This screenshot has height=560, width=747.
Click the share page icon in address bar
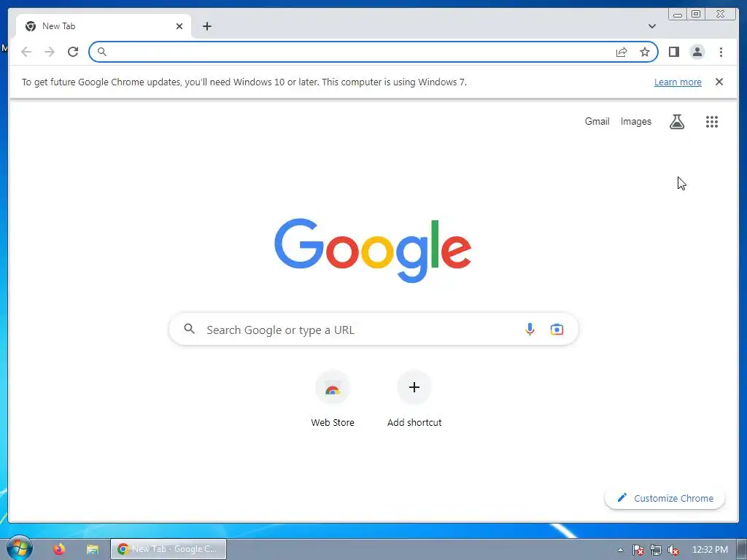(622, 52)
